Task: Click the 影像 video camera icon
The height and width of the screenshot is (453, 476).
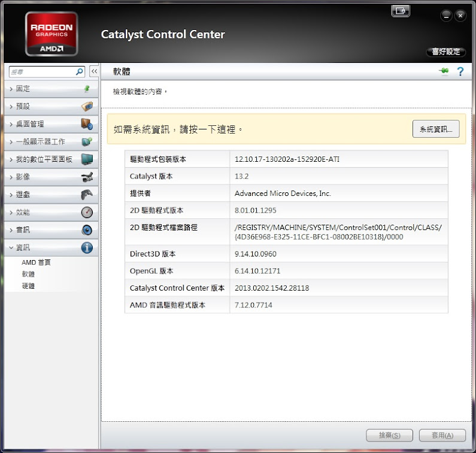Action: point(87,177)
